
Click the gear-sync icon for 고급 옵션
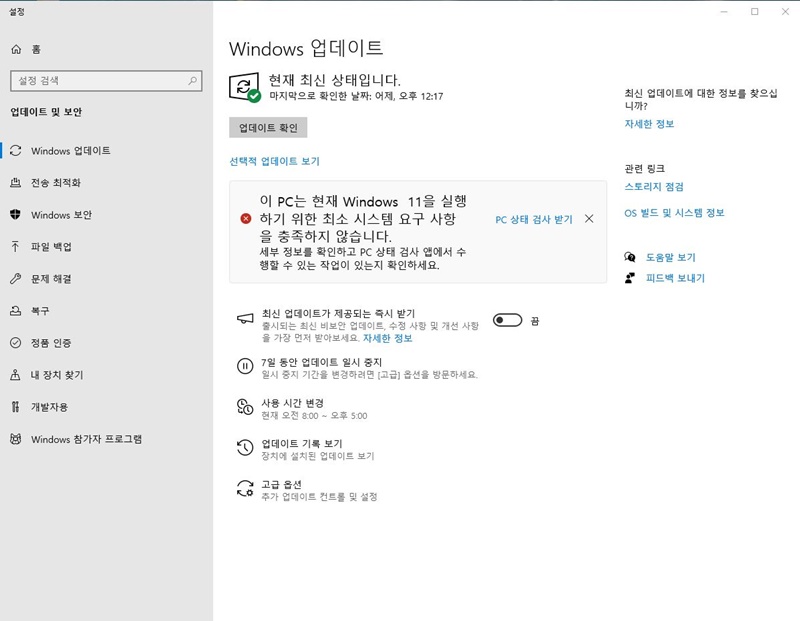245,488
